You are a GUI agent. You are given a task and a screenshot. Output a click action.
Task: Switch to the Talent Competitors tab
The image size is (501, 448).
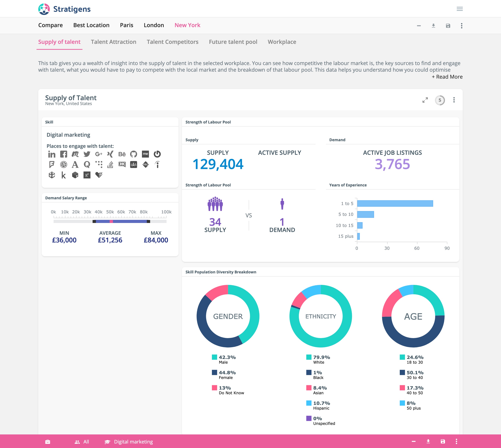(172, 42)
